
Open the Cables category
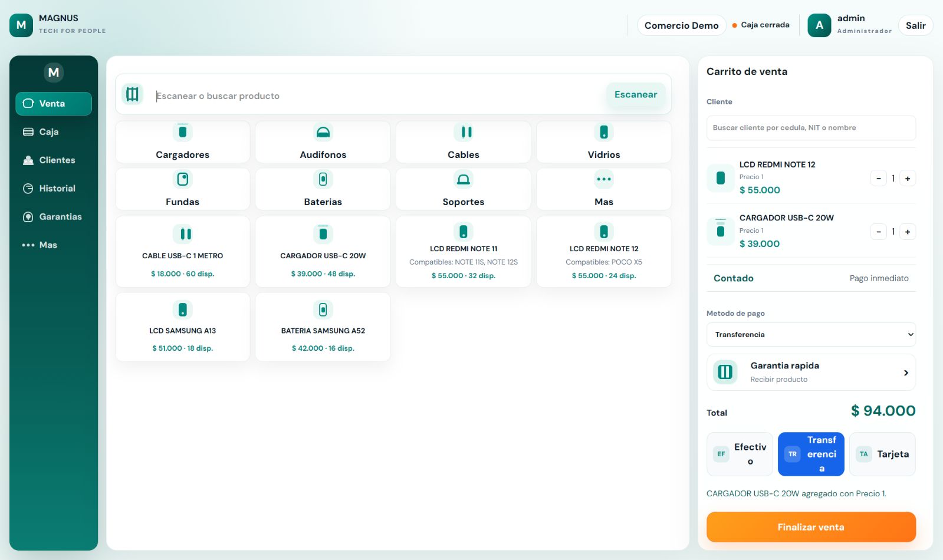point(464,142)
